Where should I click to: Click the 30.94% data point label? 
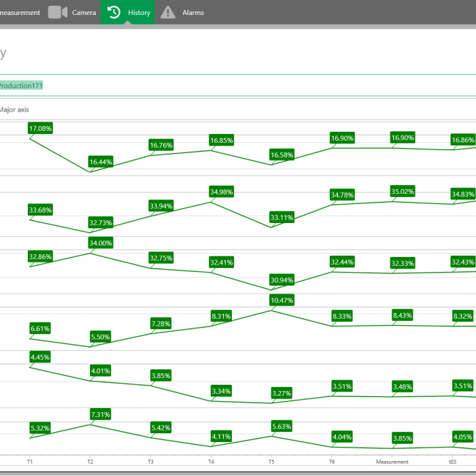pos(282,279)
